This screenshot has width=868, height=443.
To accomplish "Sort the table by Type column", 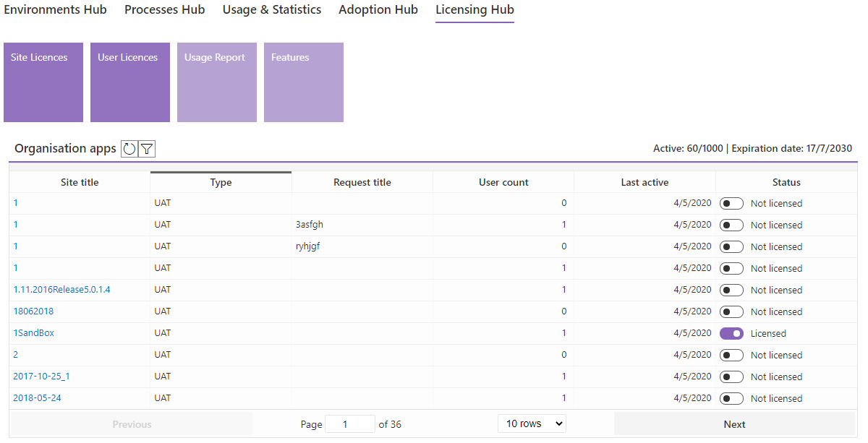I will (x=221, y=182).
